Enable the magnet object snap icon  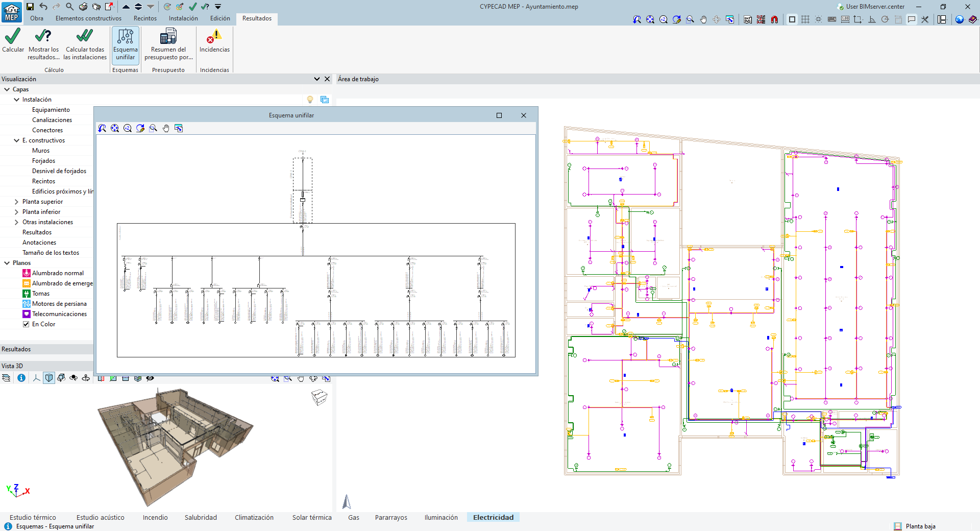(x=774, y=19)
